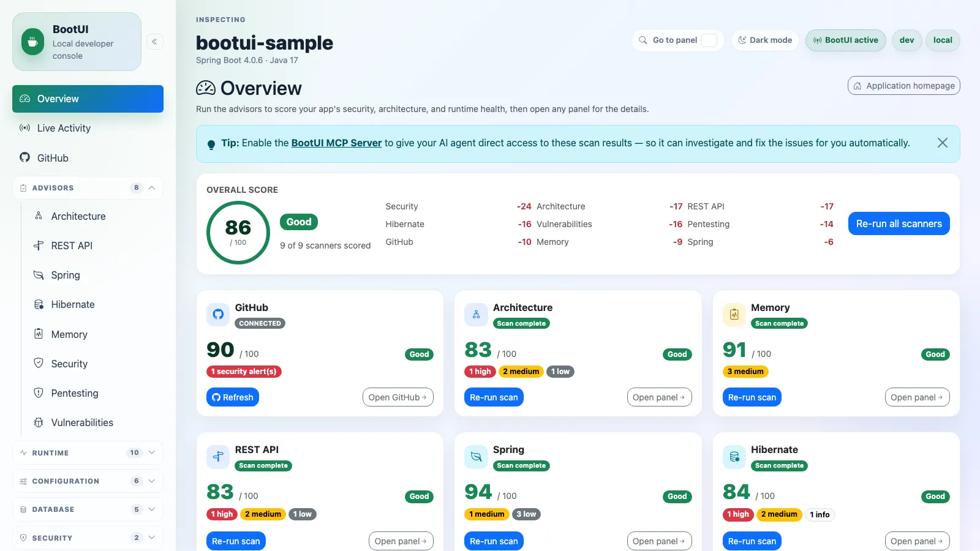The image size is (980, 551).
Task: Open panel for the Spring card
Action: tap(659, 541)
